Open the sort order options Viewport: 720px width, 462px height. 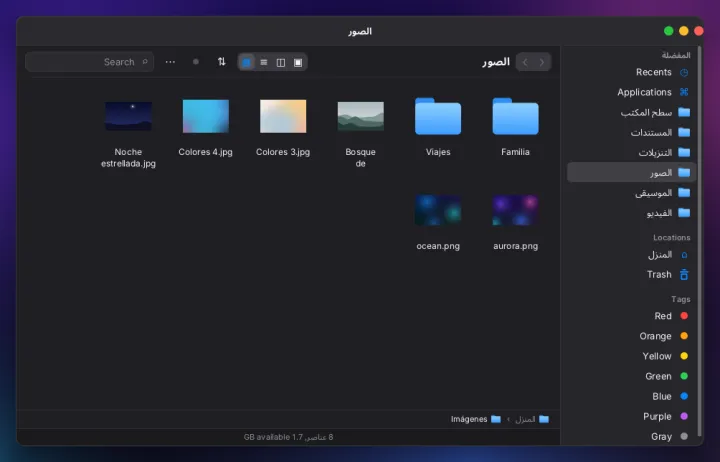(x=222, y=62)
